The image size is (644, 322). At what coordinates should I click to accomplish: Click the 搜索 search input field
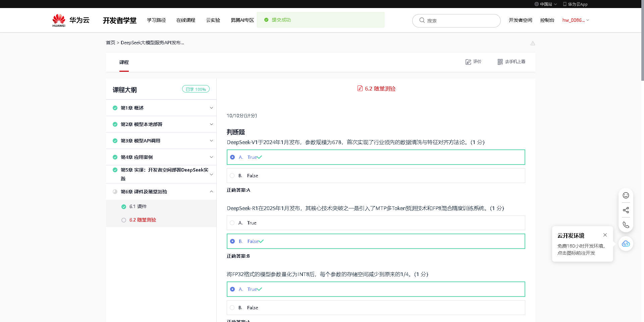click(x=457, y=20)
